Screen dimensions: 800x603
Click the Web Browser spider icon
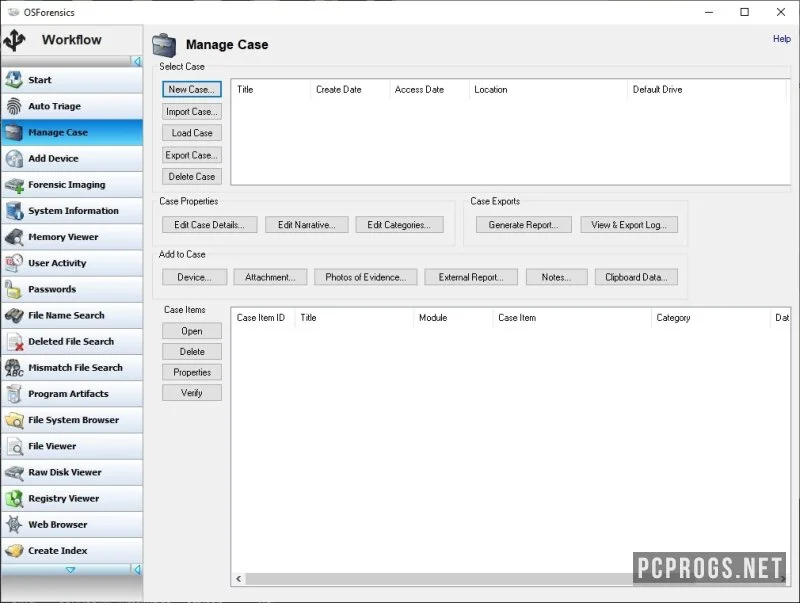14,524
